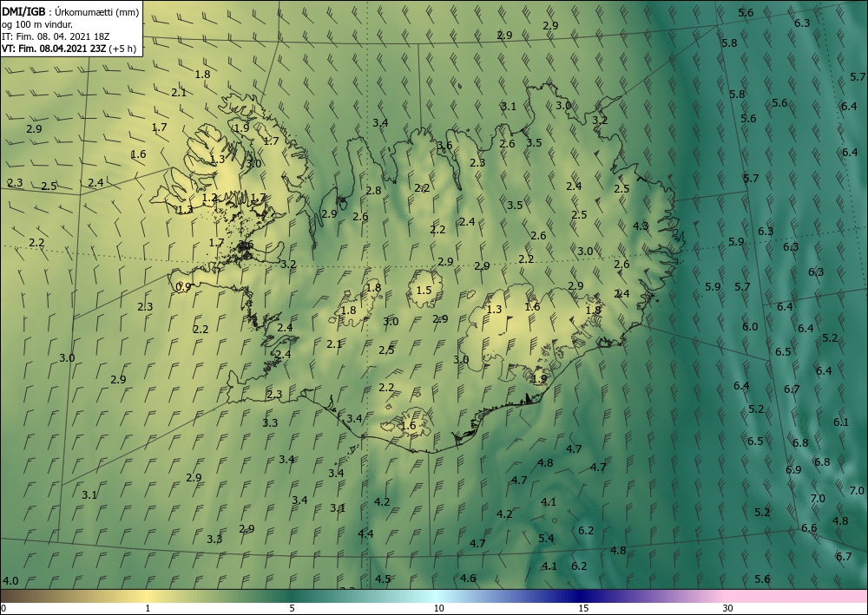Click the "6.0" value label

tap(750, 326)
